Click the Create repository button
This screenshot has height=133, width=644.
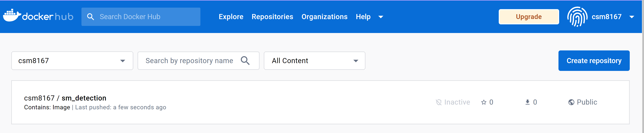tap(594, 61)
